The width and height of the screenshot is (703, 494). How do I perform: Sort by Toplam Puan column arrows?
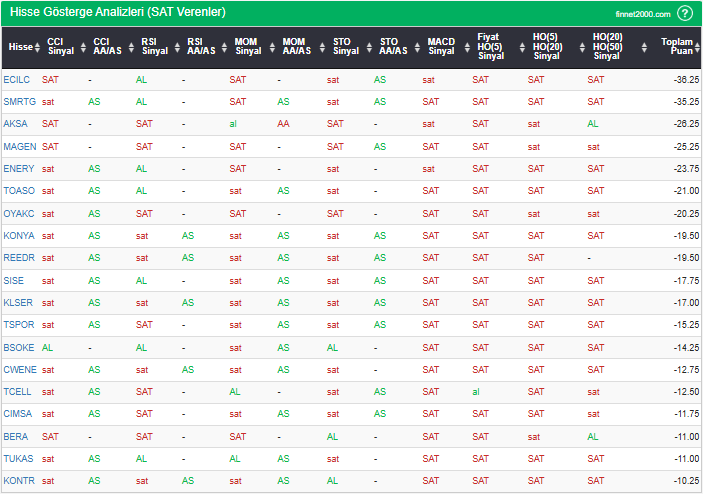tap(697, 47)
